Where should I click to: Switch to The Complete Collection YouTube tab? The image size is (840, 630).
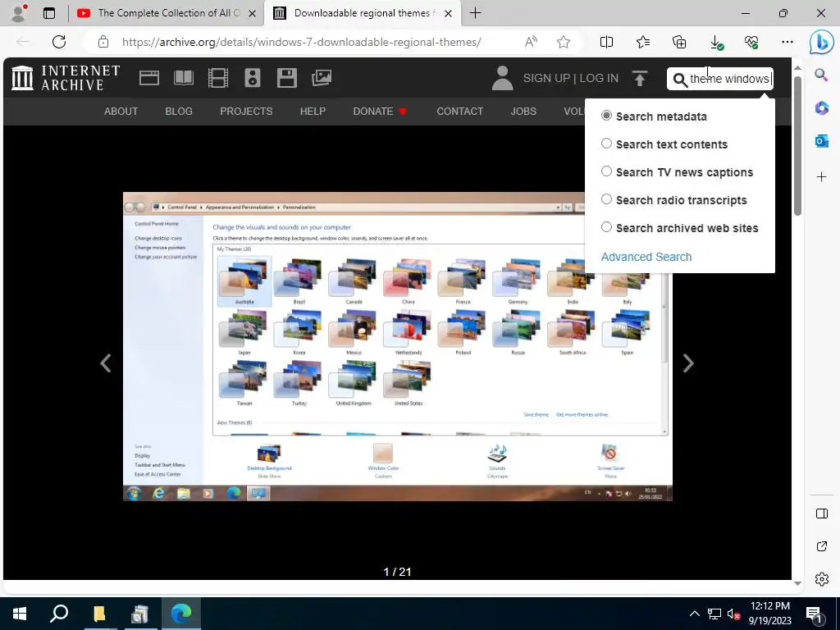coord(166,13)
